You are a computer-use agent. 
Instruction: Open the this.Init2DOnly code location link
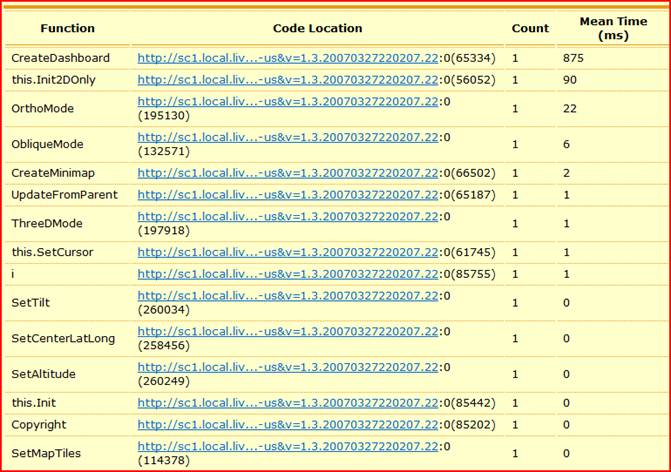[287, 80]
